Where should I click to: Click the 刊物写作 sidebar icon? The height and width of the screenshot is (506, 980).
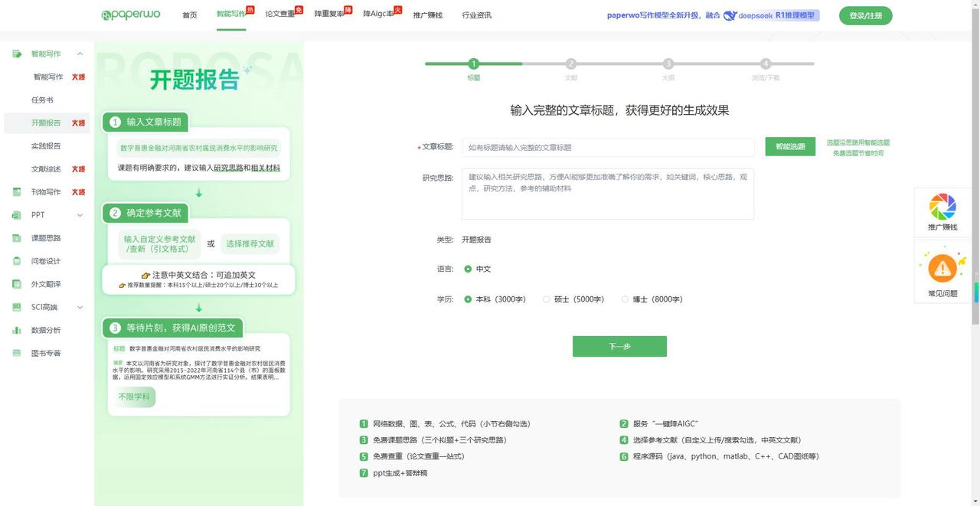tap(17, 192)
